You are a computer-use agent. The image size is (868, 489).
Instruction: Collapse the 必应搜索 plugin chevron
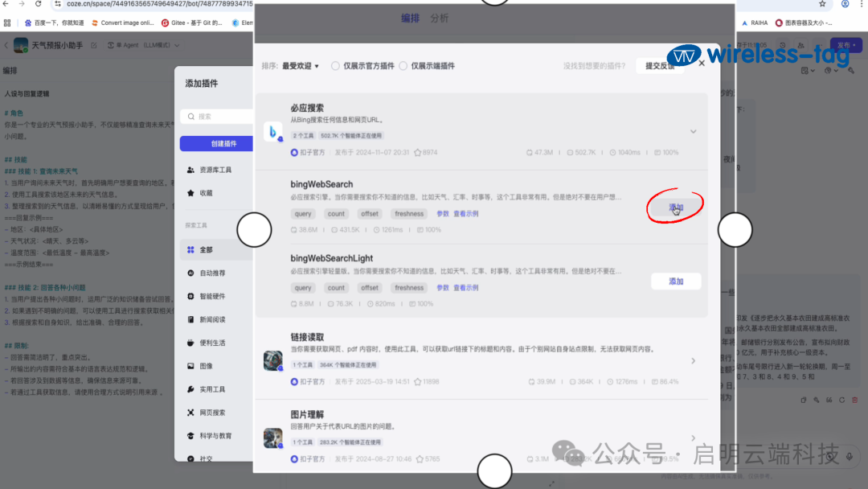point(693,132)
